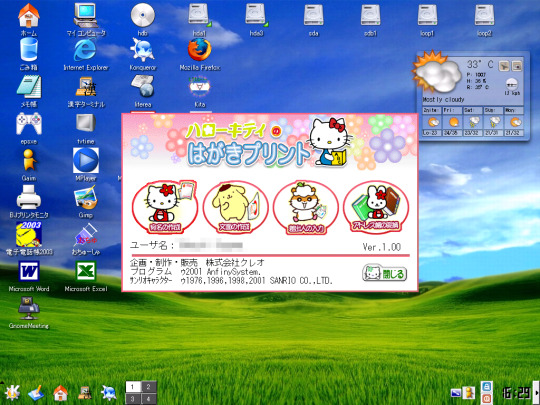Open Konqueror desktop icon
This screenshot has width=540, height=405.
point(143,54)
